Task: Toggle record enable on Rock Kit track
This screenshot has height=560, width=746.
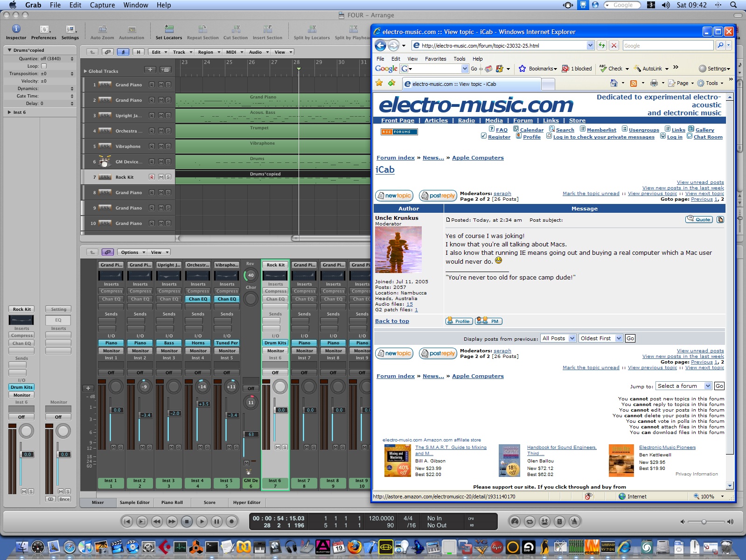Action: pos(152,177)
